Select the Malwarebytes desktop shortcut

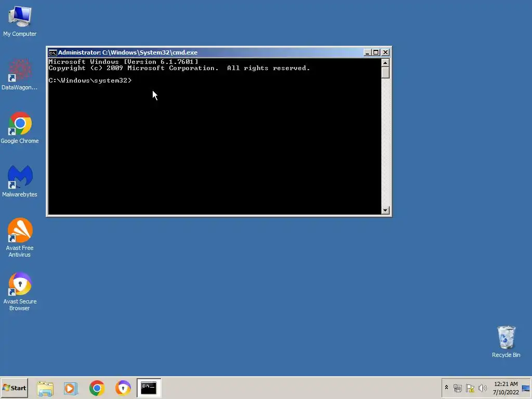[20, 181]
